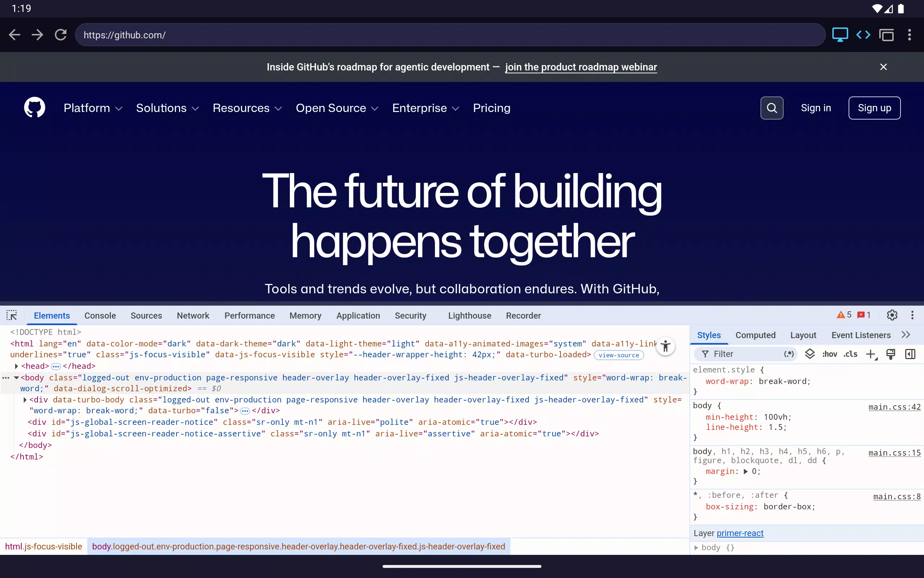Select the Styles pane tab
Screen dimensions: 924x578
[709, 335]
